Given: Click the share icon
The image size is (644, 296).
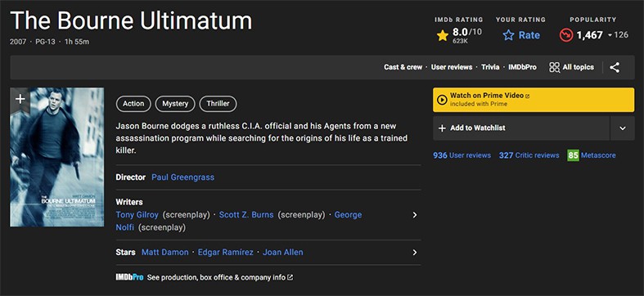Looking at the screenshot, I should (x=615, y=67).
